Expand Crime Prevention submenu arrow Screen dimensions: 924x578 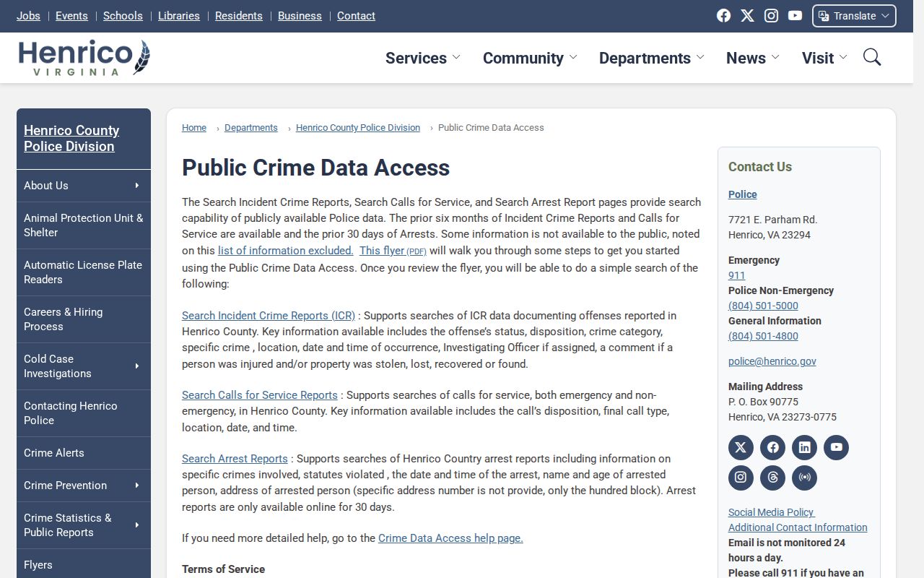(x=136, y=486)
